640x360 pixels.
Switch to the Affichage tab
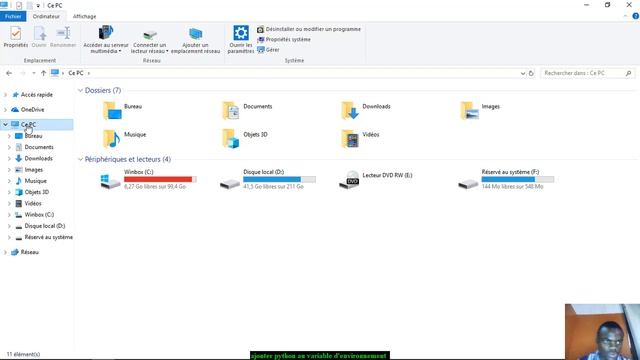(84, 16)
